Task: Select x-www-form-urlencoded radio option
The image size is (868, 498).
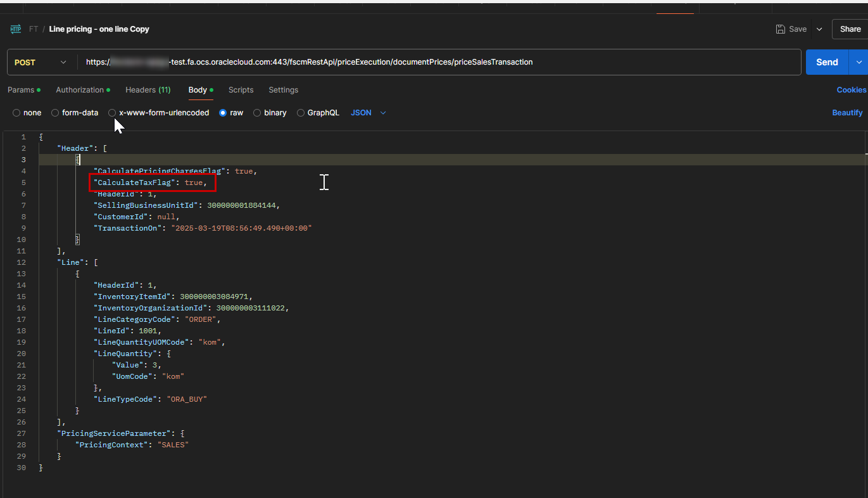Action: pos(112,113)
